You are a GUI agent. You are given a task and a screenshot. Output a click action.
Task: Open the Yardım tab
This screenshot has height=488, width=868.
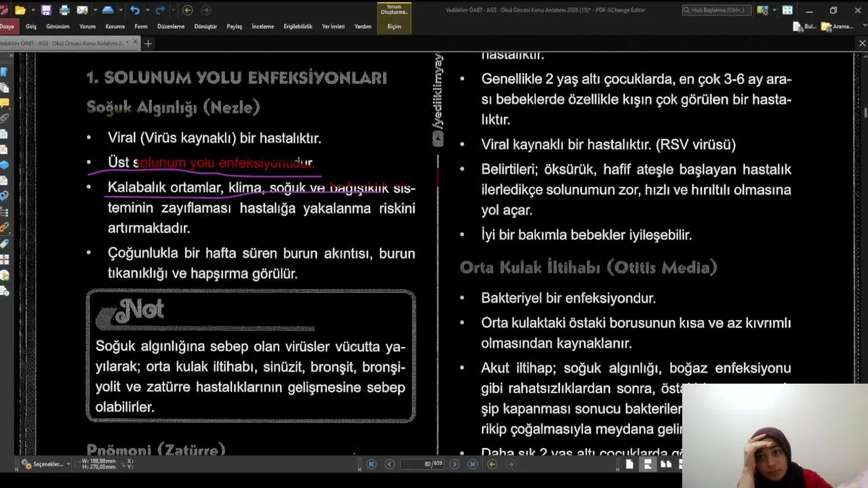363,26
